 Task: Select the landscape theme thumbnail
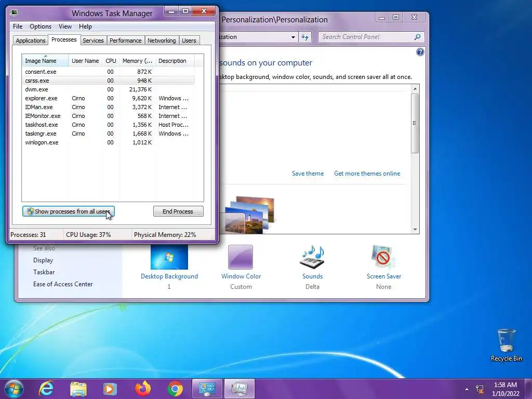click(x=250, y=215)
